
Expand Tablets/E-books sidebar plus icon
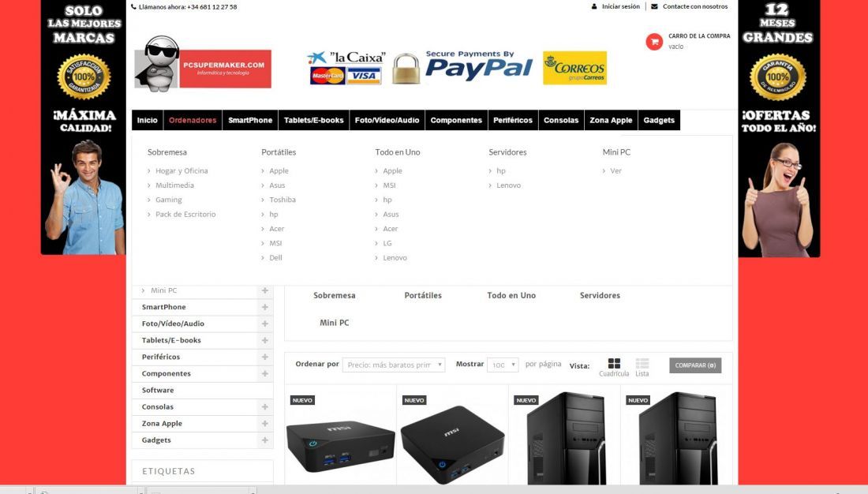point(264,340)
